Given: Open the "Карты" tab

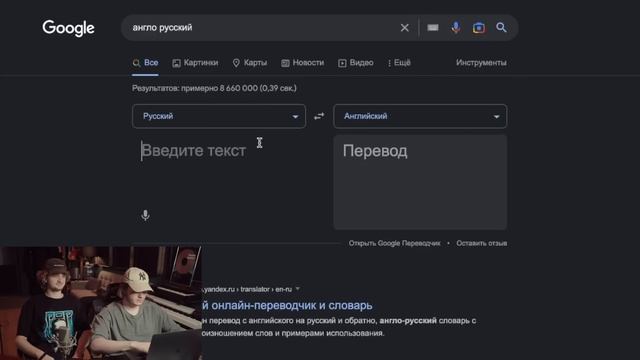Looking at the screenshot, I should click(249, 63).
